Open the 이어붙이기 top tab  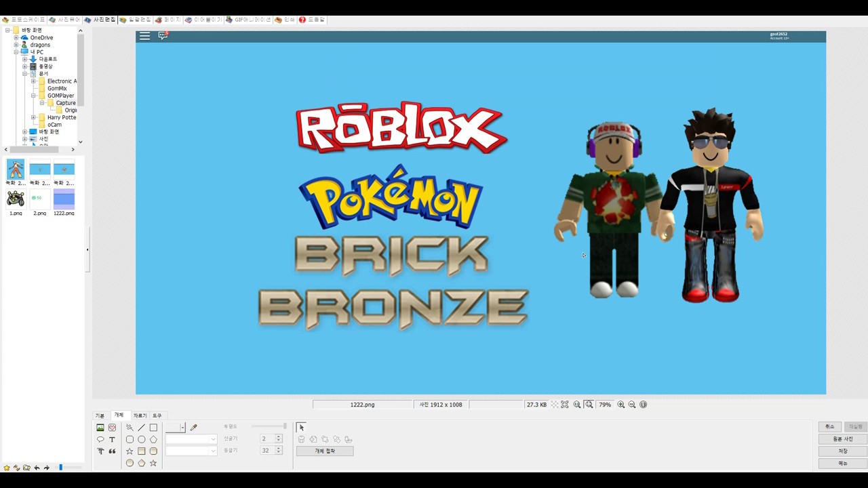pyautogui.click(x=203, y=20)
